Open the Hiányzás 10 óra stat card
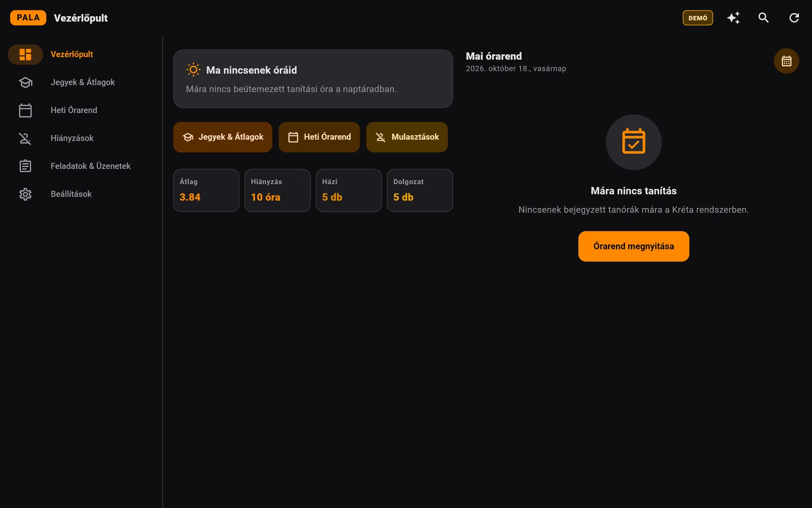 [x=278, y=190]
